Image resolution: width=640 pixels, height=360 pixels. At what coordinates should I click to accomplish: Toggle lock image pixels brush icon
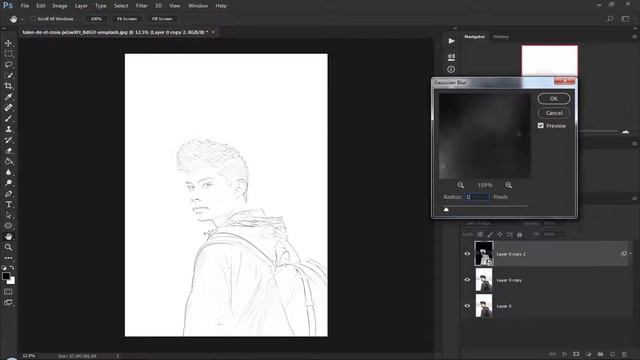[490, 235]
